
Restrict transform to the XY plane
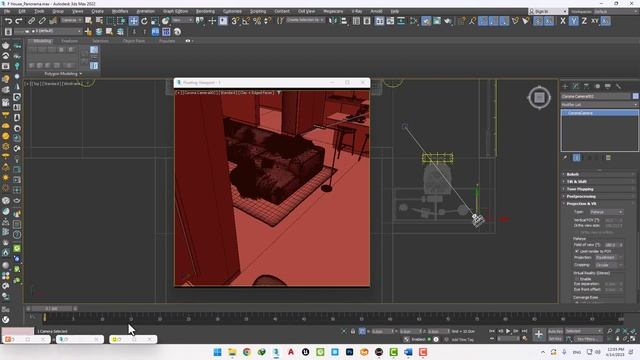[595, 20]
